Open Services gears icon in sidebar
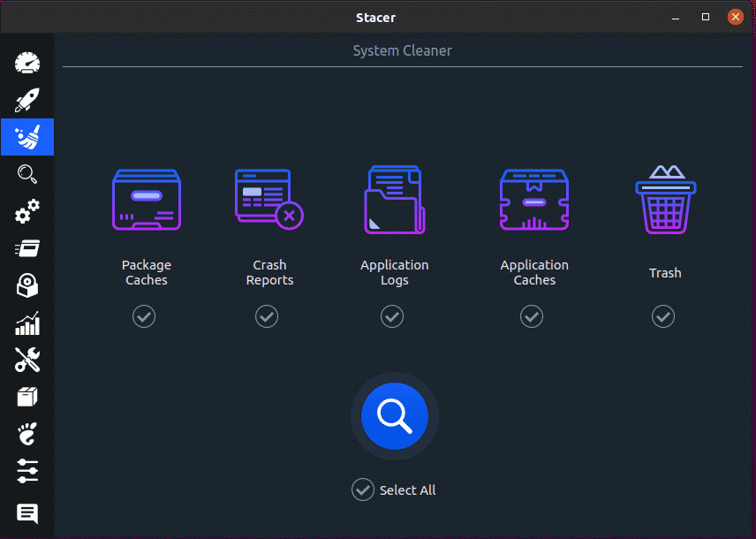The height and width of the screenshot is (539, 756). 27,211
